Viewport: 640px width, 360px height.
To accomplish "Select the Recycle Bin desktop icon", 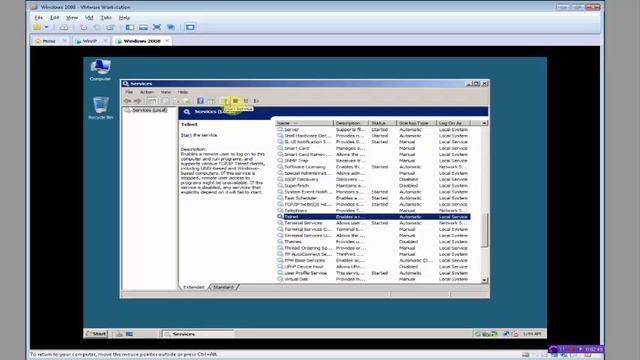I will click(x=100, y=108).
